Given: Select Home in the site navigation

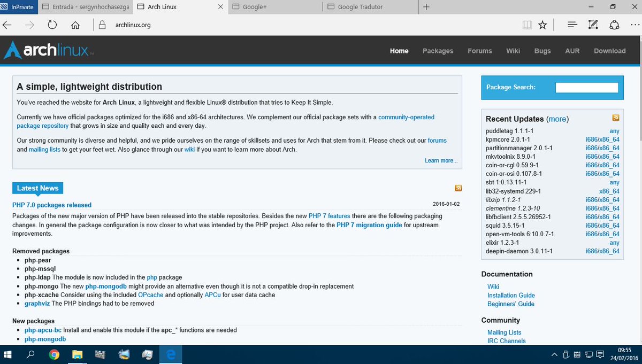Looking at the screenshot, I should (x=399, y=51).
